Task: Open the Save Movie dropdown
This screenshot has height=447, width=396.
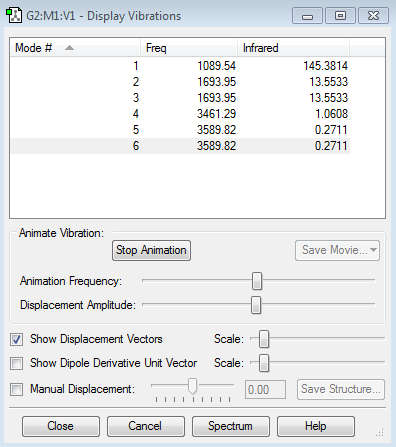Action: point(337,250)
